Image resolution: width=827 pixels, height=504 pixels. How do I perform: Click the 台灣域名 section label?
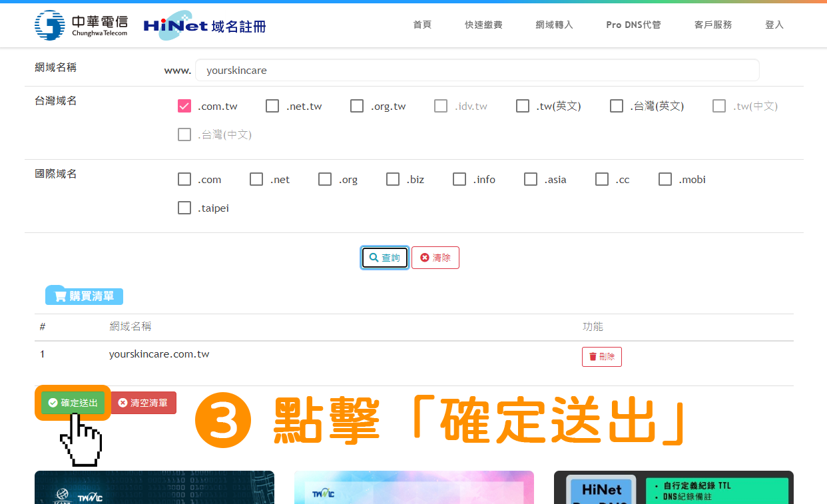(x=56, y=101)
